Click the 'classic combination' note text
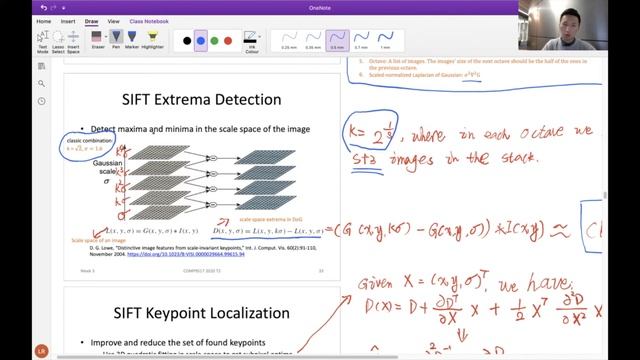 point(90,141)
